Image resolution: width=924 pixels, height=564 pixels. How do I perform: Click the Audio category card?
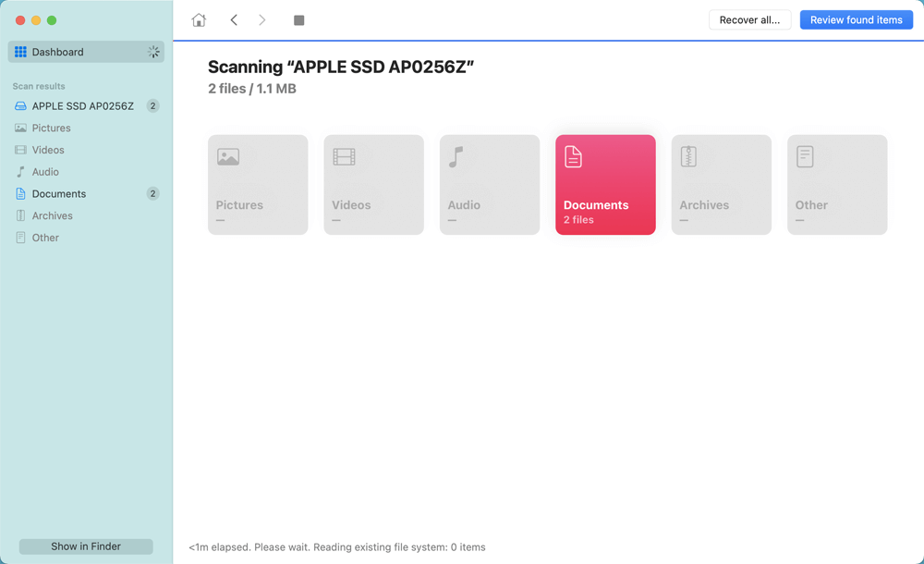point(489,184)
